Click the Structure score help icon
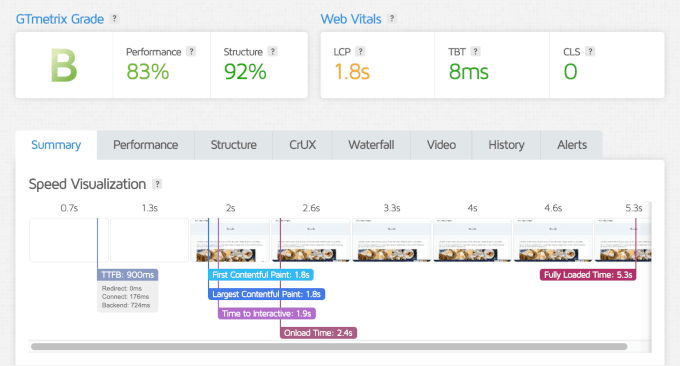Image resolution: width=680 pixels, height=366 pixels. [x=272, y=52]
